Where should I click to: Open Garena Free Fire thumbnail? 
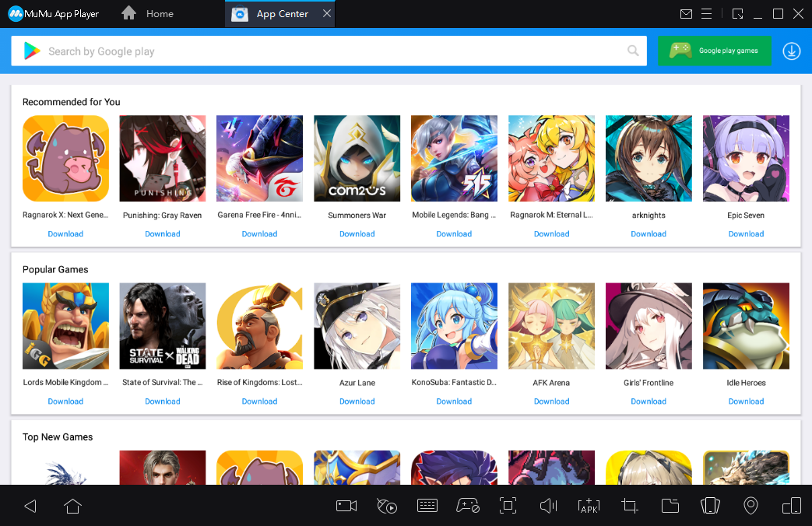coord(259,159)
